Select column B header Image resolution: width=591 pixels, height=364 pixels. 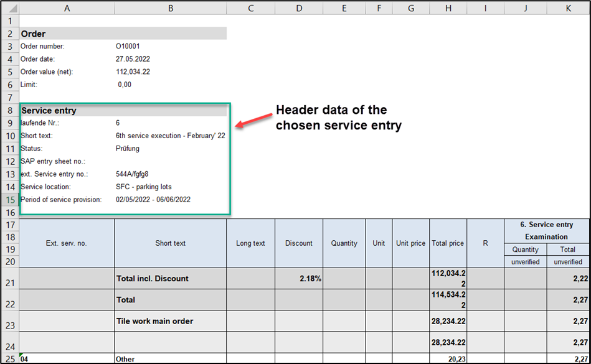[x=170, y=8]
